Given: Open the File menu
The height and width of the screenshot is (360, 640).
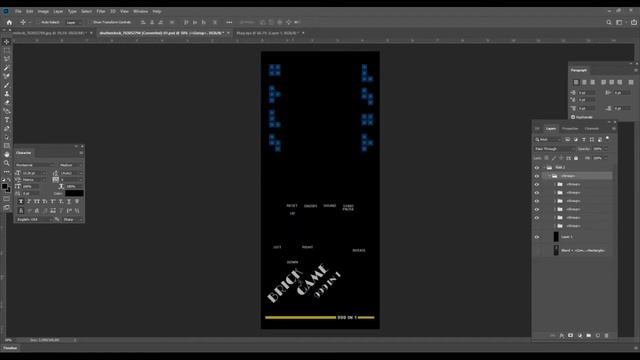Looking at the screenshot, I should point(18,11).
